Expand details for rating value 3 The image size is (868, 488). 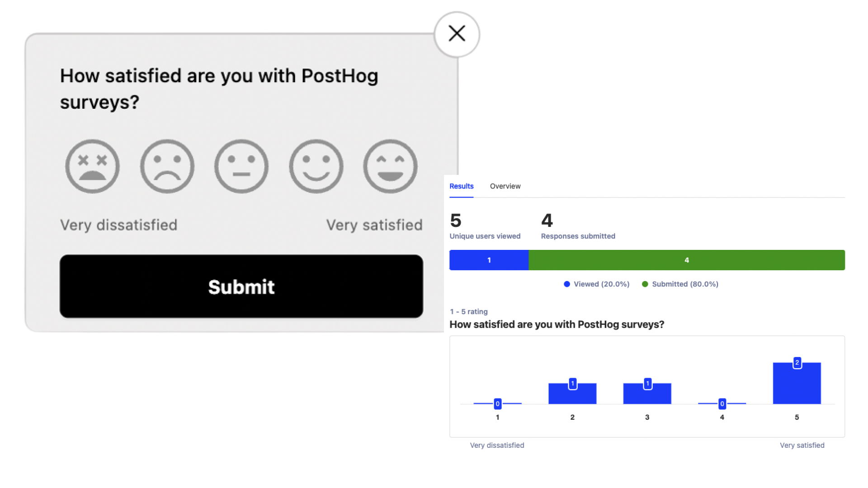click(647, 393)
